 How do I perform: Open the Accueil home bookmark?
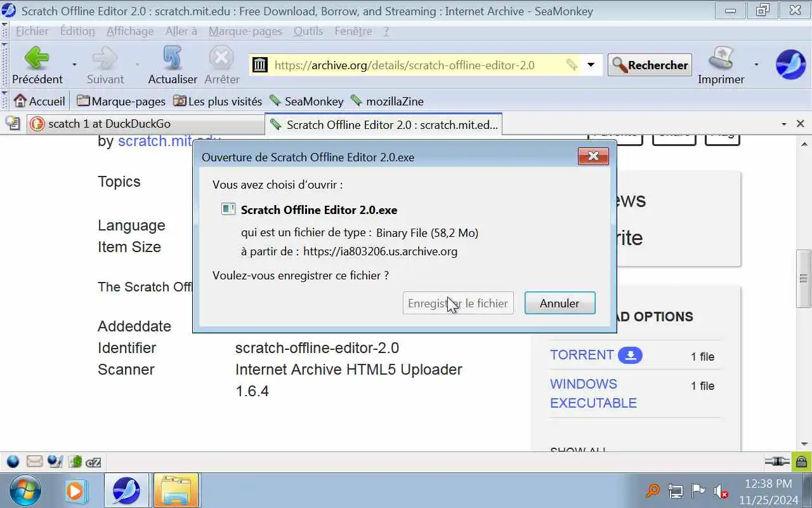pos(39,101)
